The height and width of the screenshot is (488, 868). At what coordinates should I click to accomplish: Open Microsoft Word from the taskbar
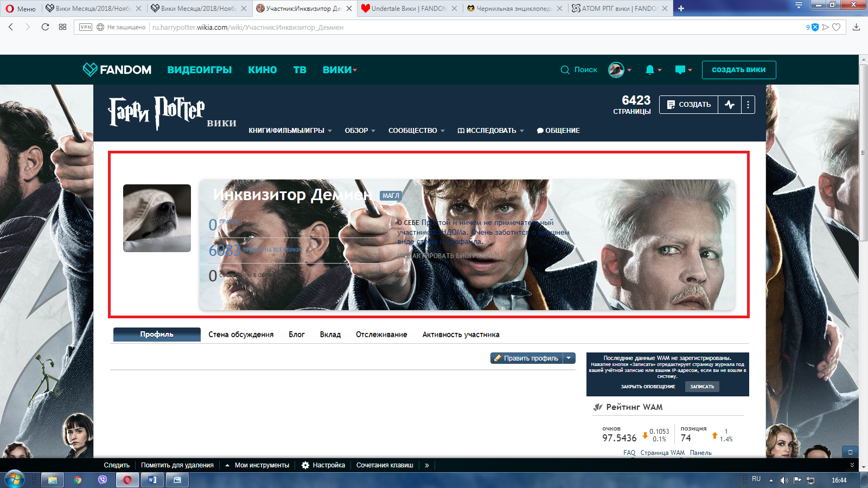(152, 480)
